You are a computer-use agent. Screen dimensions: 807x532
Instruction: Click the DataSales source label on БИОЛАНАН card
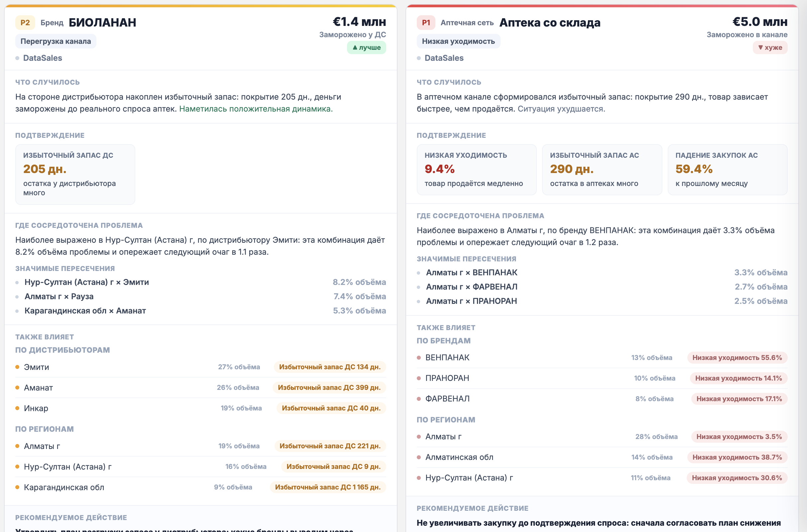43,58
